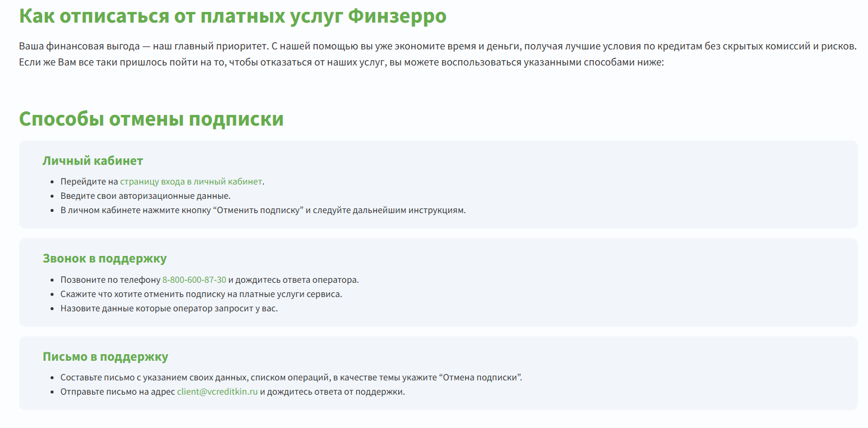868x428 pixels.
Task: Click the line mentioning "Отменить подписку" button
Action: [263, 210]
